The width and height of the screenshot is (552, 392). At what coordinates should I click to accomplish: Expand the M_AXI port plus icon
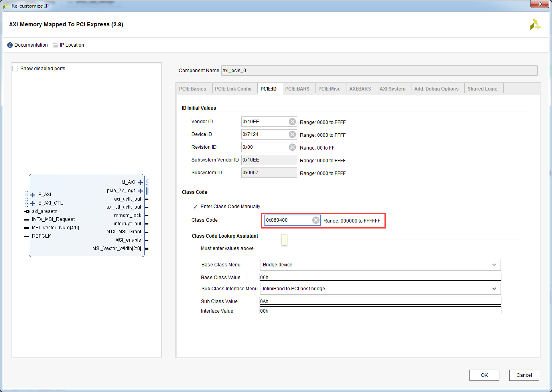pyautogui.click(x=140, y=183)
